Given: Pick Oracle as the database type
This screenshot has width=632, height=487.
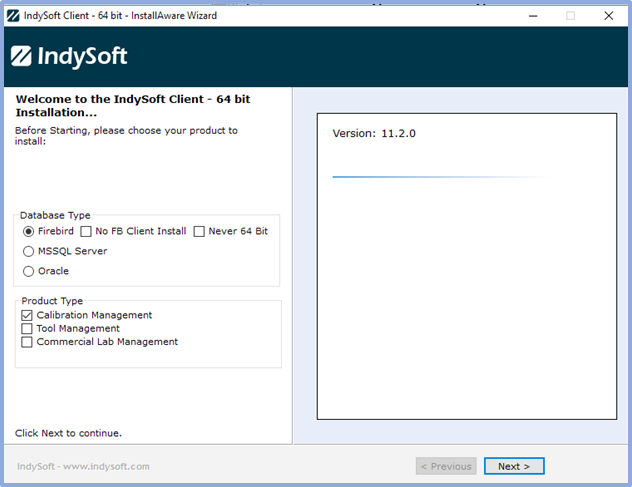Looking at the screenshot, I should tap(29, 271).
